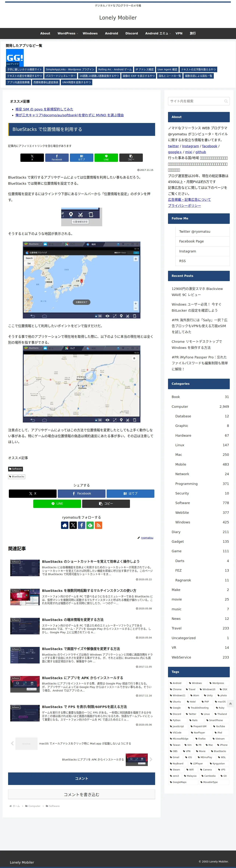The height and width of the screenshot is (868, 236).
Task: Click Facebook follow icon under ryomatsuをフォローする
Action: [x=82, y=525]
